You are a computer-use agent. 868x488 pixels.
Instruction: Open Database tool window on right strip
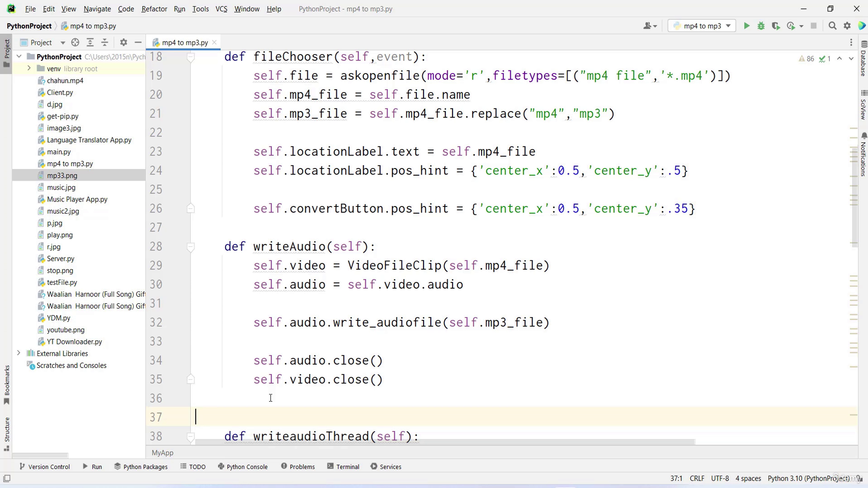coord(863,58)
